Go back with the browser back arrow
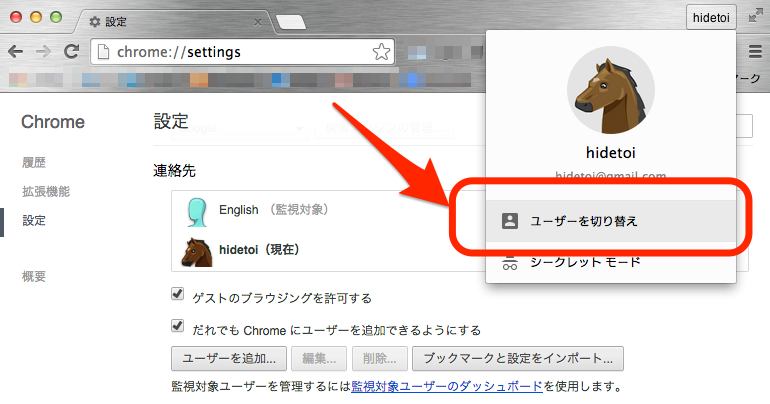Screen dimensions: 770x404 click(16, 52)
